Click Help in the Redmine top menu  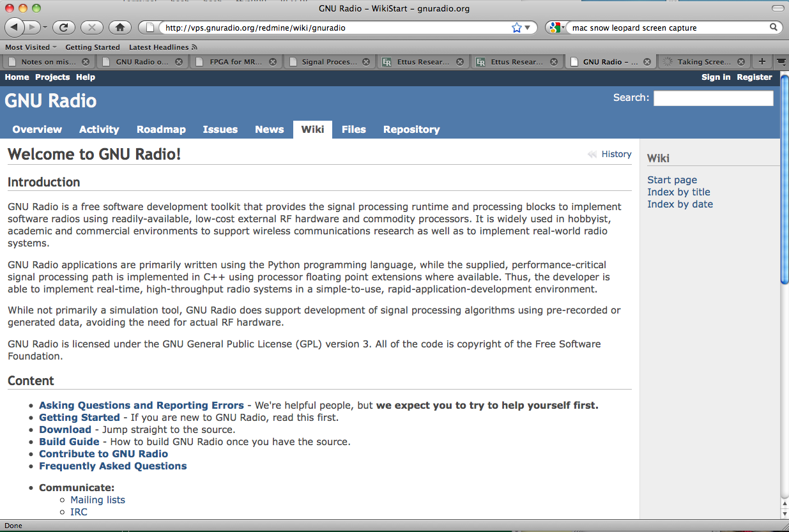point(86,77)
